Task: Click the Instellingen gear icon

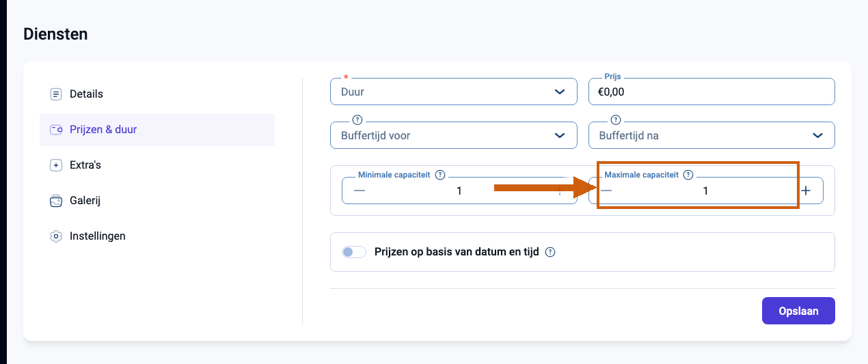Action: click(x=56, y=236)
